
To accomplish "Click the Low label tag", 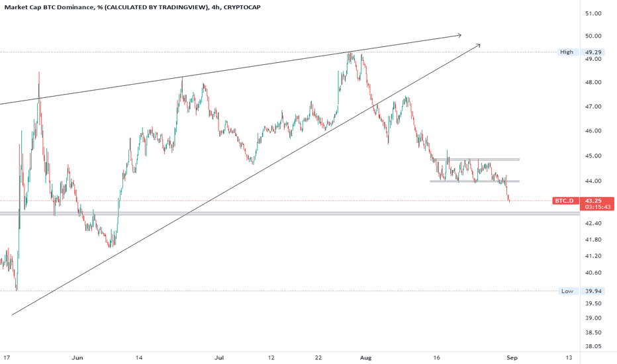I will click(567, 291).
